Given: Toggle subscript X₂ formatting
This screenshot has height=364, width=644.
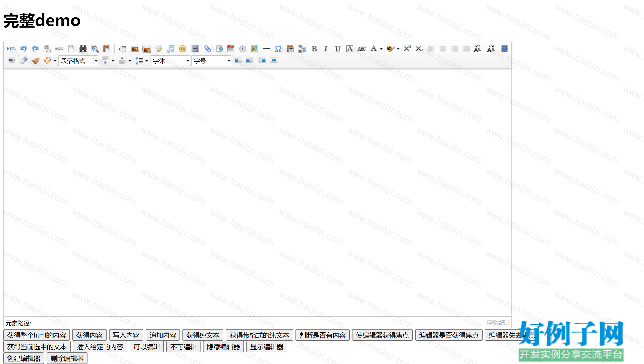Looking at the screenshot, I should [x=419, y=49].
